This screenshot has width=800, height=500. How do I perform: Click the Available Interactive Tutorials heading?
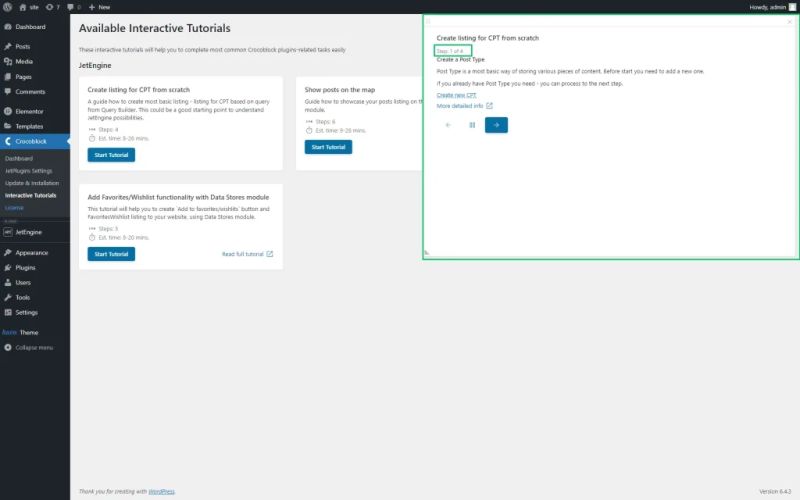click(155, 28)
